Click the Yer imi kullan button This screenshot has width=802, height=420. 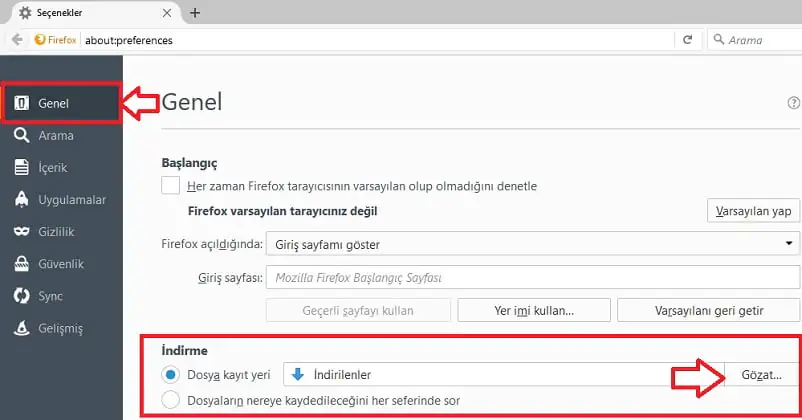534,311
